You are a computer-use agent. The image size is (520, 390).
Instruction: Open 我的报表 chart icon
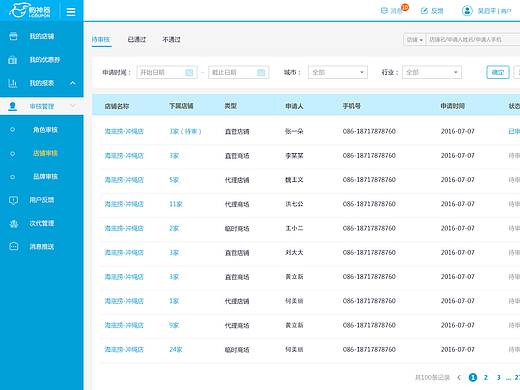coord(13,83)
